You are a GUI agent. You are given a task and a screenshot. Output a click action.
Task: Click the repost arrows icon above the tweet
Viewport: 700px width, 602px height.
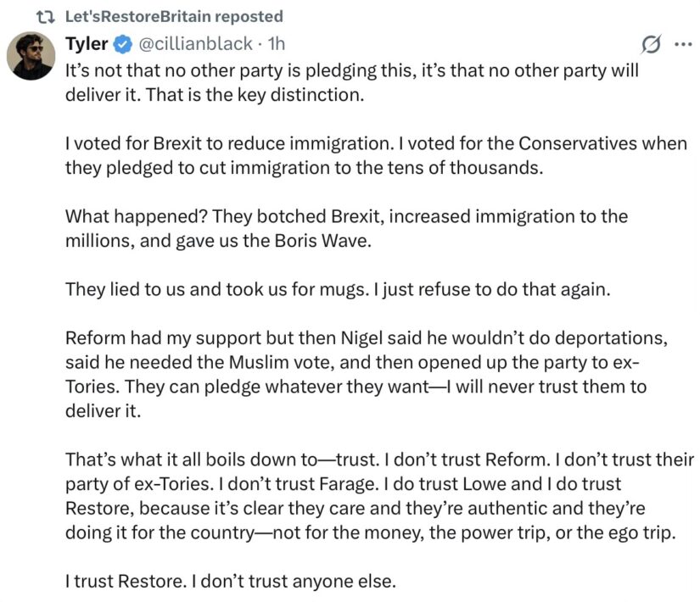click(x=45, y=17)
